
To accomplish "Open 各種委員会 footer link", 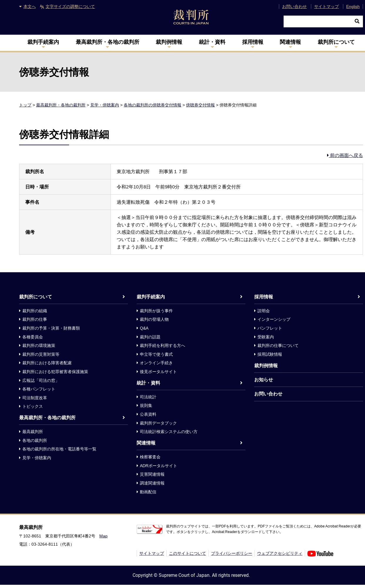I will [x=33, y=337].
